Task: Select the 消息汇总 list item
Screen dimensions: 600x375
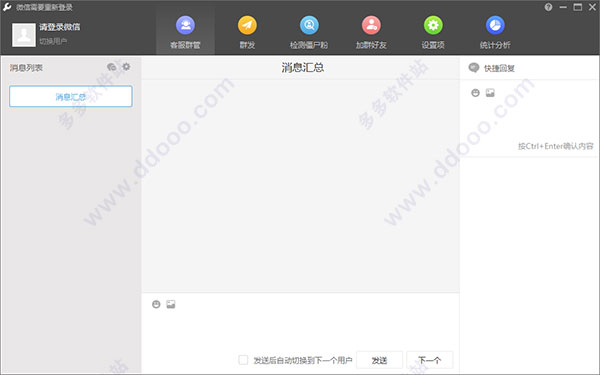Action: point(71,96)
